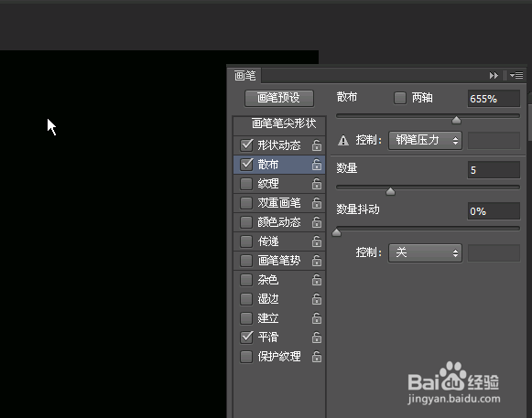This screenshot has height=418, width=532.
Task: Enable the 建立 checkbox
Action: 246,318
